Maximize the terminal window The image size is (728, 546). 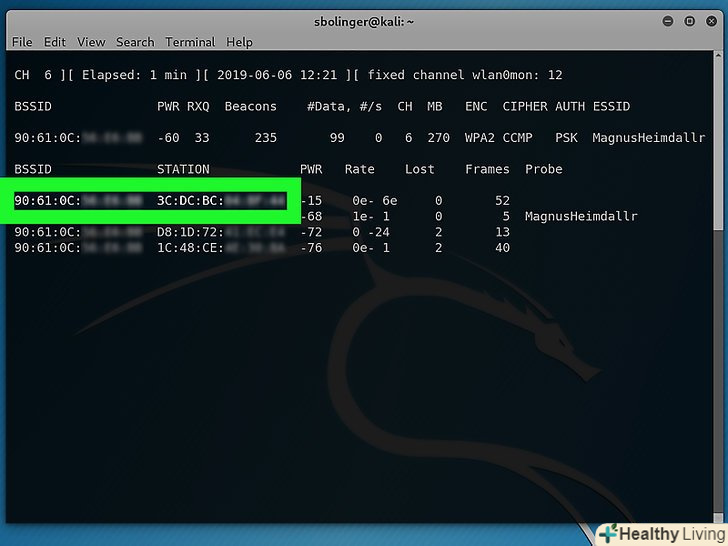(x=689, y=21)
